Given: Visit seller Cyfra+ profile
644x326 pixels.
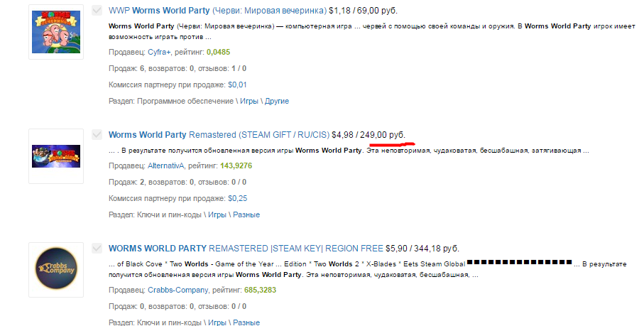Looking at the screenshot, I should [x=159, y=52].
